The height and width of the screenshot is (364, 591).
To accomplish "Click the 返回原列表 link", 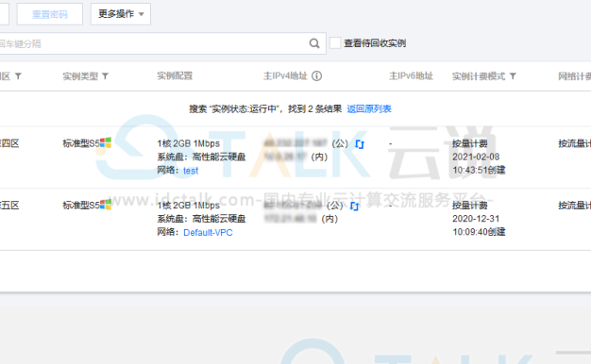I will [x=369, y=109].
